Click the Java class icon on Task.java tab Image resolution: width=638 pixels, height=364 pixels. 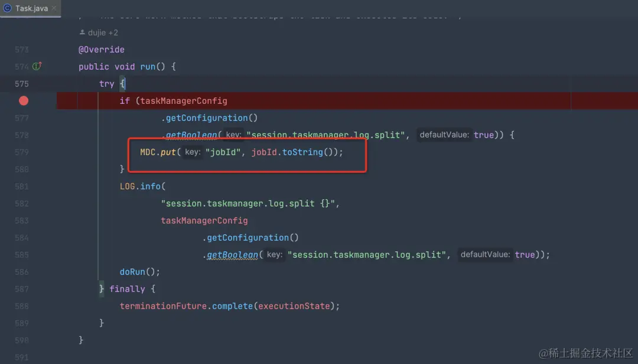click(7, 8)
